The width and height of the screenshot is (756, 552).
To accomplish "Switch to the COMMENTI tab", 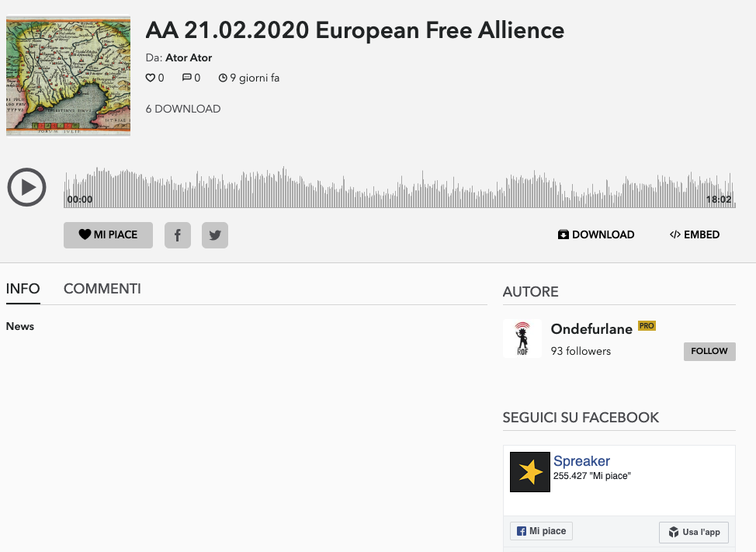I will (x=102, y=289).
